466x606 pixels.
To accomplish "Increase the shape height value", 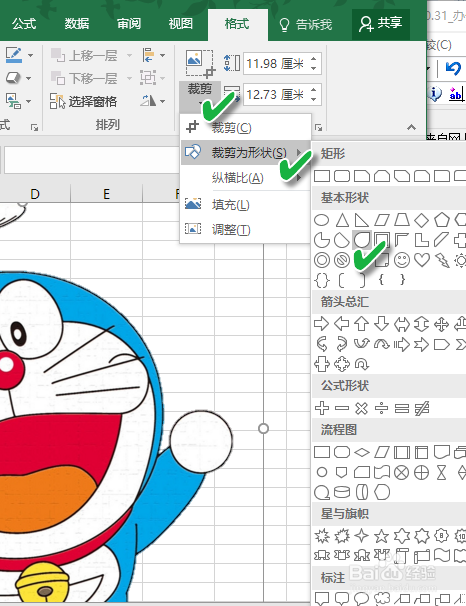I will pos(314,58).
